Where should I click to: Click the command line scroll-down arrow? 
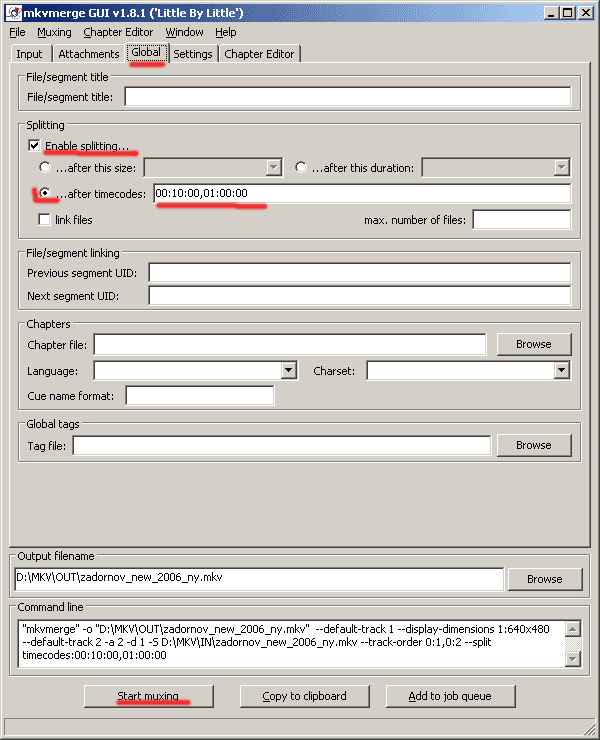(572, 659)
